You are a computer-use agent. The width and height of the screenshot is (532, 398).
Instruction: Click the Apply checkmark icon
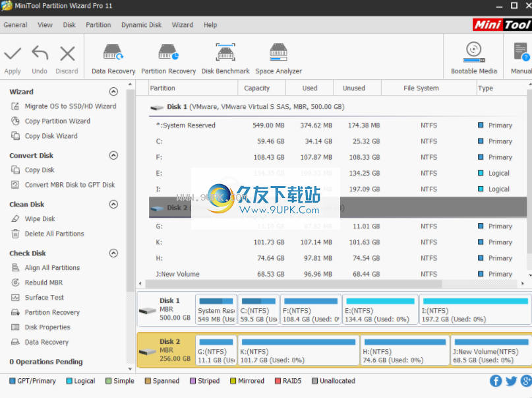13,53
